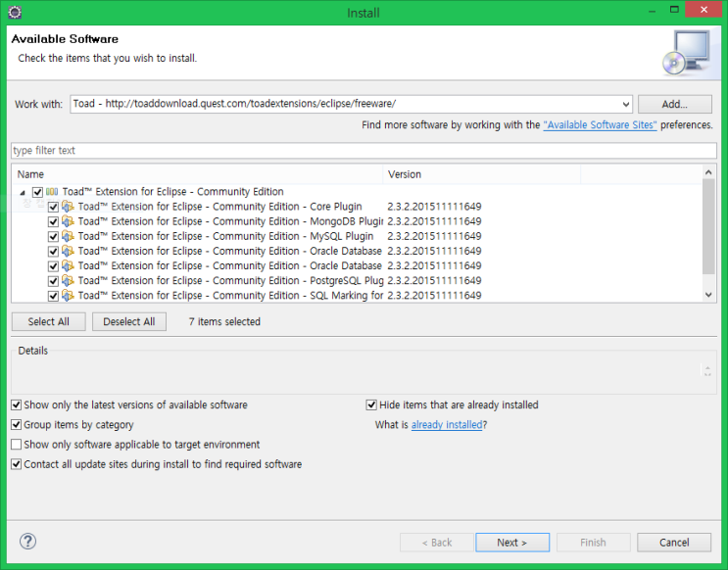Screen dimensions: 728x570
Task: Uncheck the Core Plugin checkbox
Action: click(x=53, y=207)
